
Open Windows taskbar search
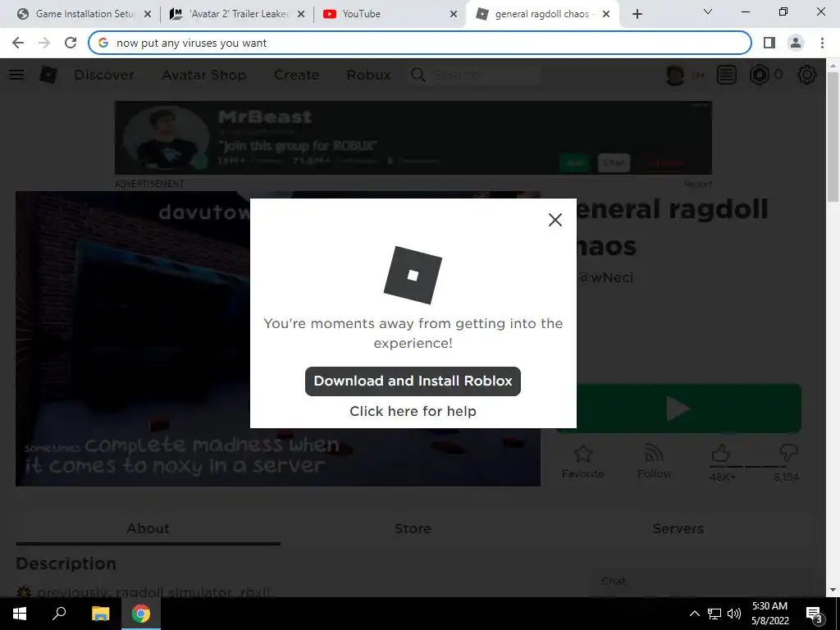59,614
